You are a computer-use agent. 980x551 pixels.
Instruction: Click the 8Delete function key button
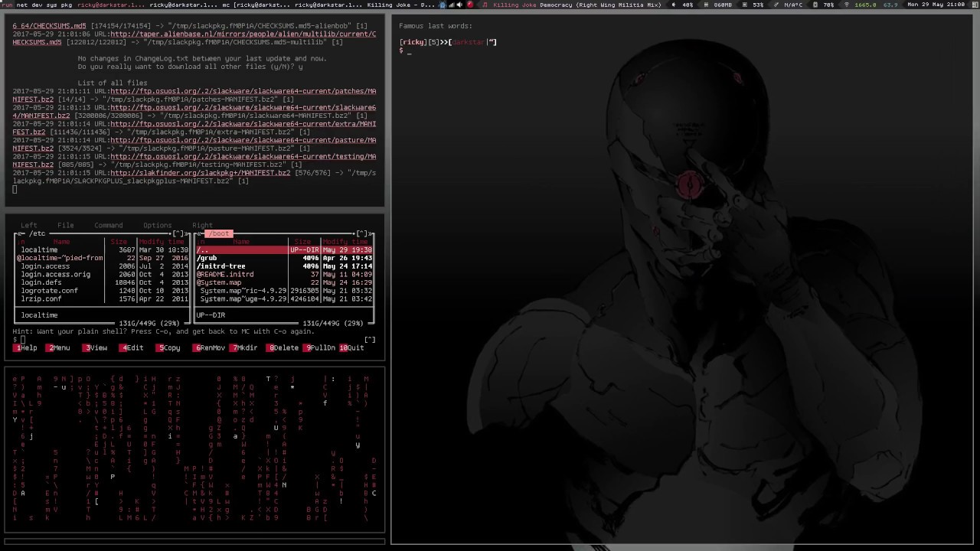[x=283, y=348]
